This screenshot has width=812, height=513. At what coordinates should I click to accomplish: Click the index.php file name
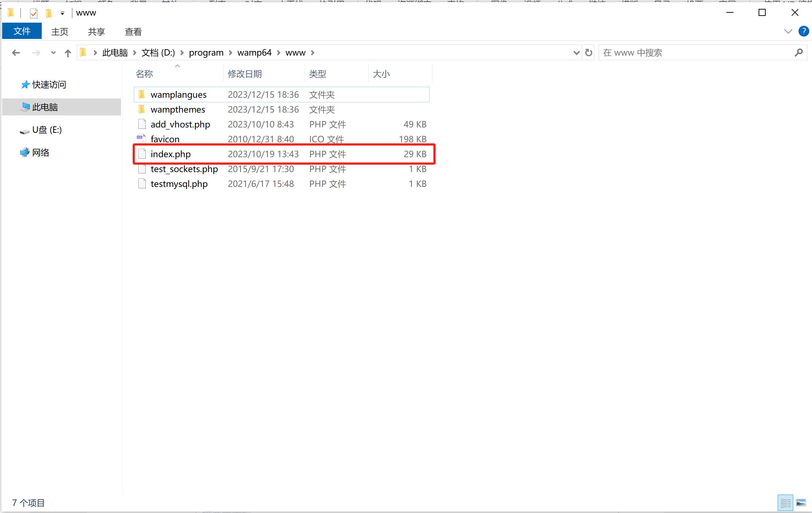(x=171, y=154)
